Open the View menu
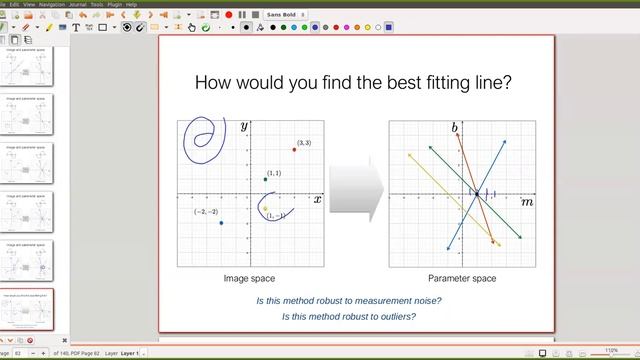The width and height of the screenshot is (640, 360). coord(29,4)
